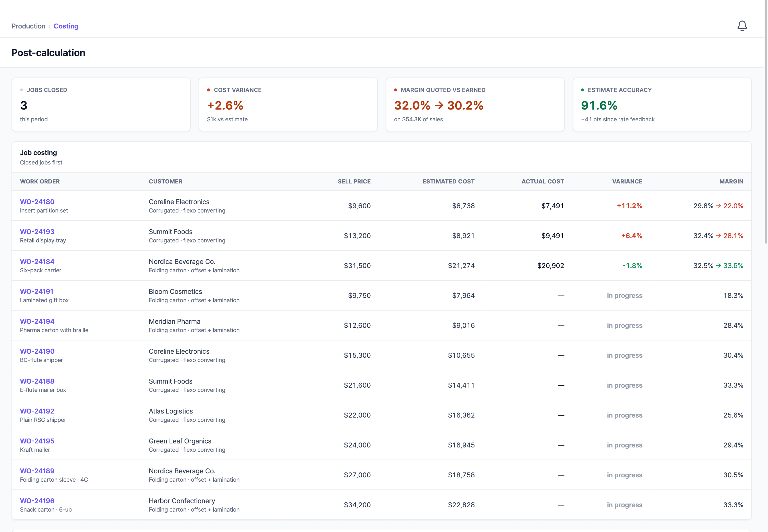Click the -1.8% variance value
The image size is (768, 532).
[x=632, y=266]
